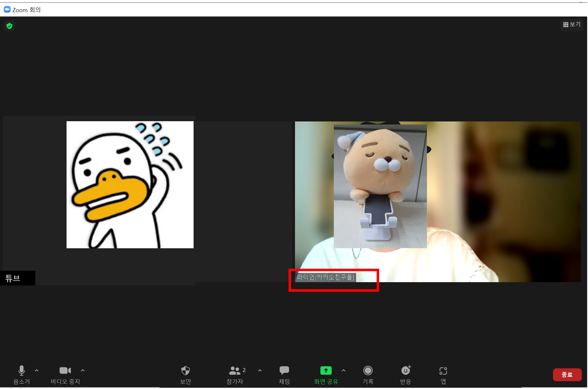
Task: Click the 라이언(카카오친구들) name label
Action: pos(325,277)
